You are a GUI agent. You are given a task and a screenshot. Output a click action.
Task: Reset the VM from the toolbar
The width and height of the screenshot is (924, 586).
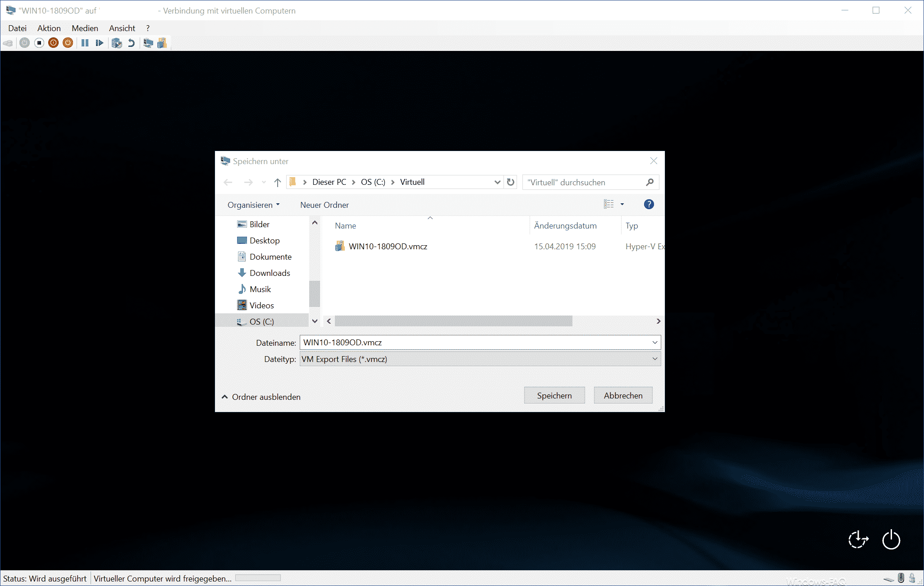coord(100,43)
